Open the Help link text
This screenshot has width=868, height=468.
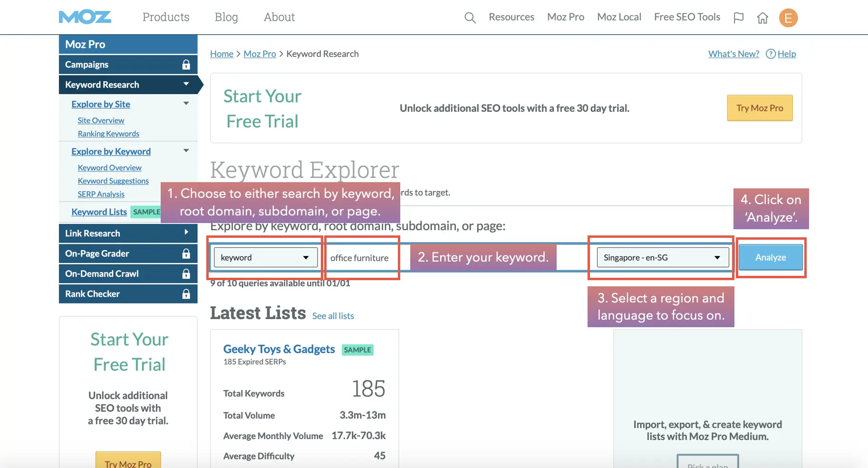pos(787,54)
